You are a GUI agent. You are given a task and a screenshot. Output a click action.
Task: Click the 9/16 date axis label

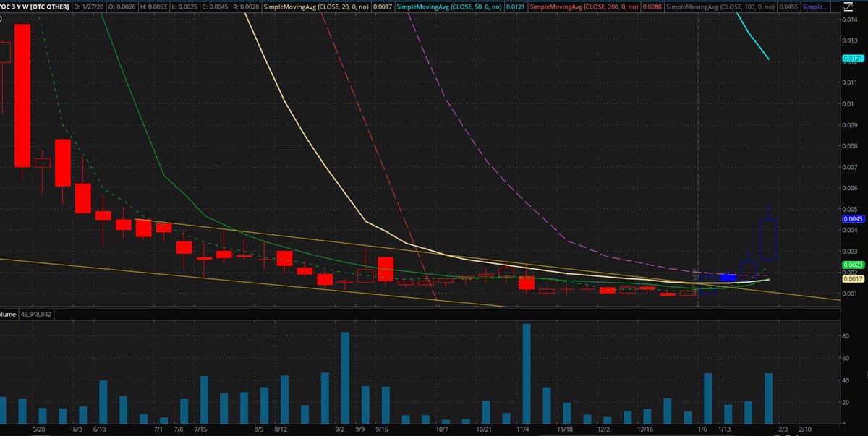click(381, 429)
